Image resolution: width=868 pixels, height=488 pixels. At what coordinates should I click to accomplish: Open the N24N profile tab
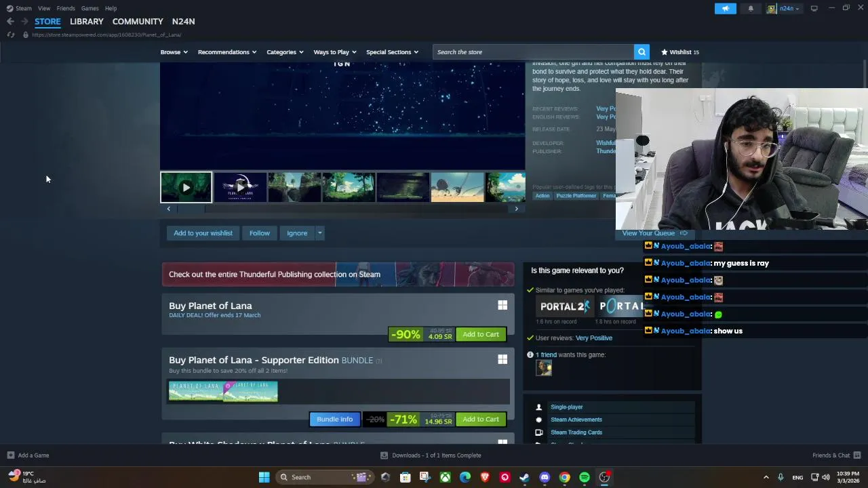click(x=184, y=22)
